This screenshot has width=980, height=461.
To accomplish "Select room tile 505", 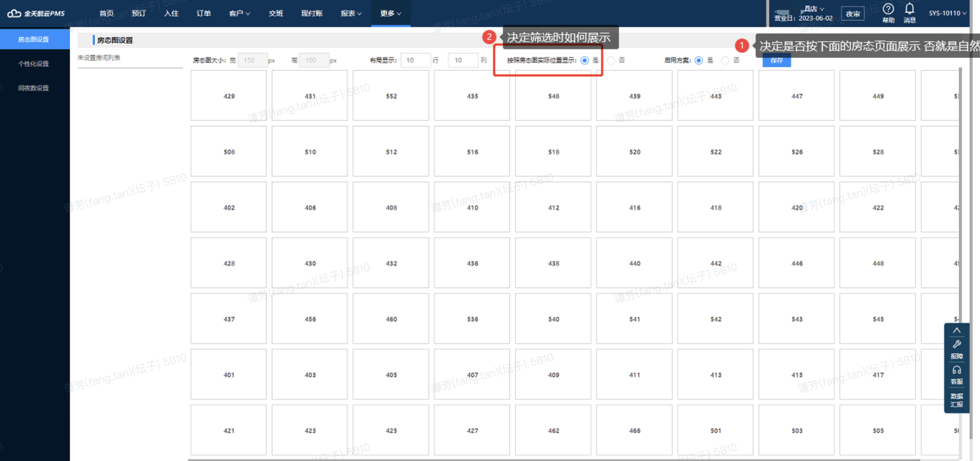I will [878, 431].
